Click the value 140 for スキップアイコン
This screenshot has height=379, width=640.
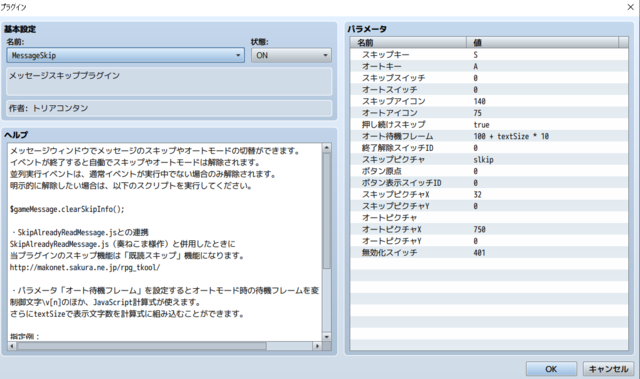tap(479, 101)
